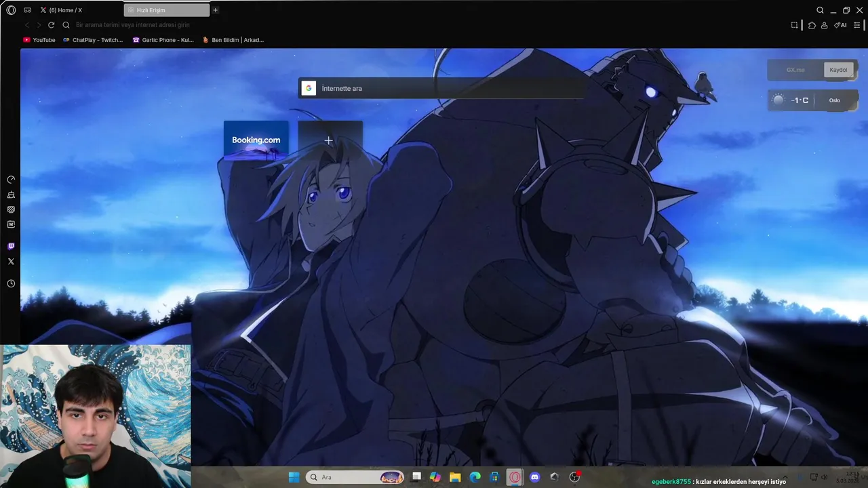Click the Opera GX taskbar icon
Image resolution: width=868 pixels, height=488 pixels.
pyautogui.click(x=515, y=477)
